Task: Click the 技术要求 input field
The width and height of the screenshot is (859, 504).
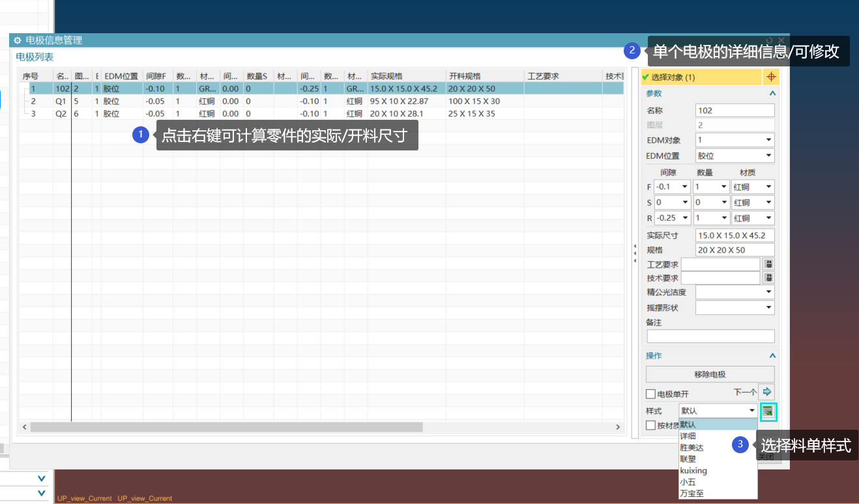Action: click(x=721, y=278)
